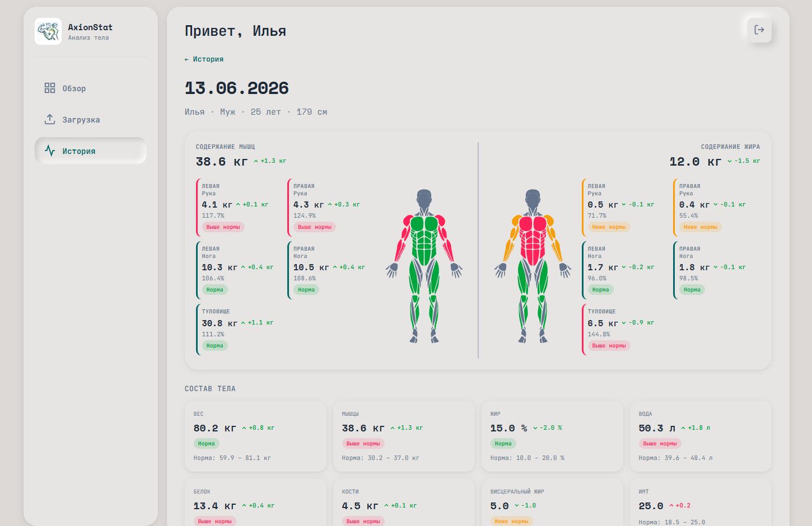Click the Висцеральный жир 5.0 card
This screenshot has height=526, width=812.
coord(552,502)
